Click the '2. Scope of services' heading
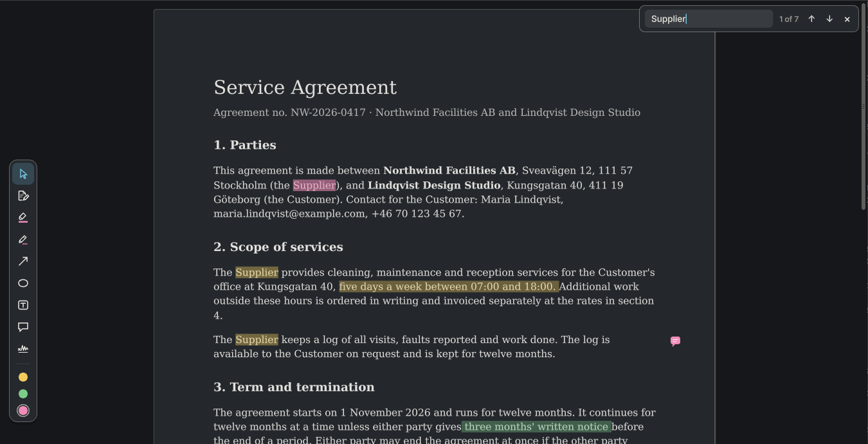 (278, 247)
